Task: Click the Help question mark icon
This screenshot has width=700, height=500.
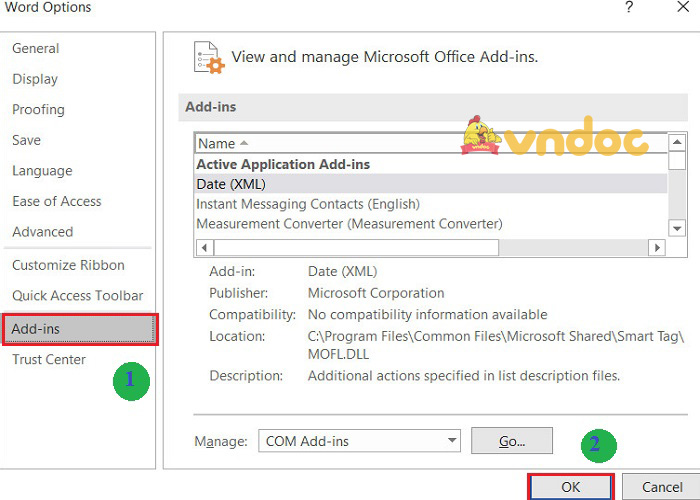Action: pos(629,8)
